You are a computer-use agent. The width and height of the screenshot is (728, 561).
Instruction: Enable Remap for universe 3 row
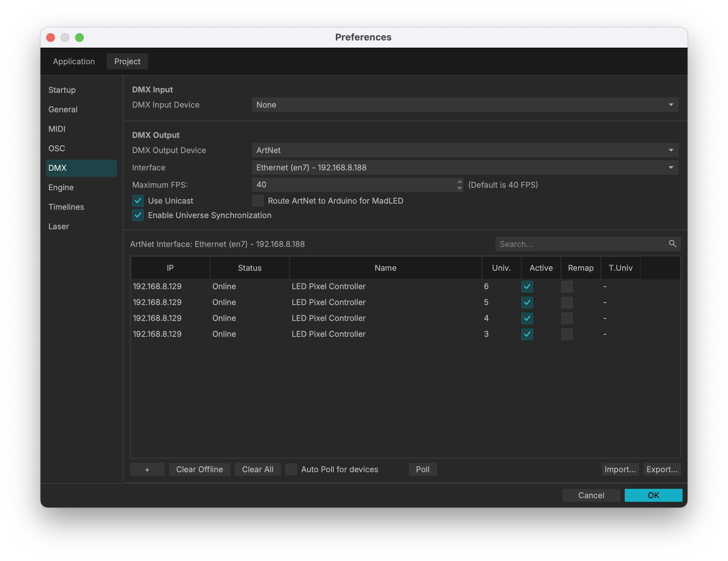567,334
